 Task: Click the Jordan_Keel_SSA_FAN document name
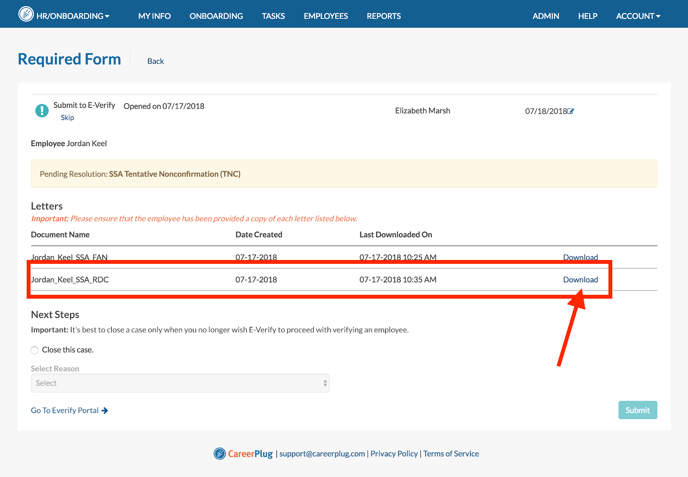69,257
